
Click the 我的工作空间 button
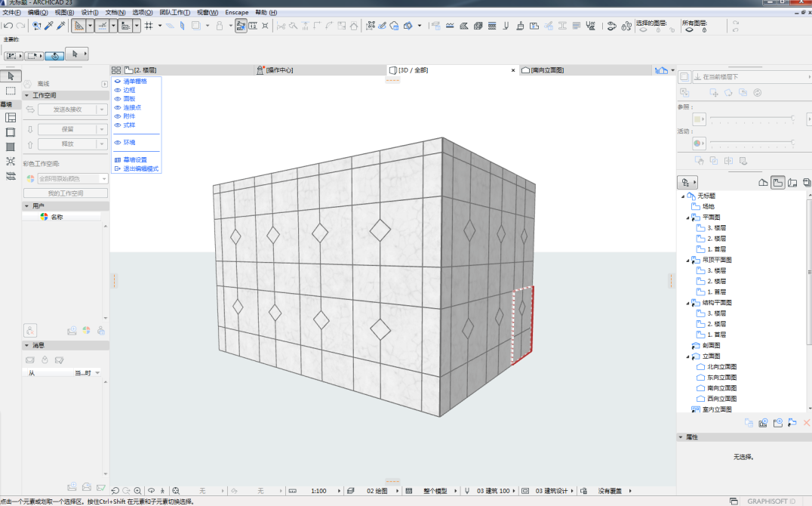pos(66,193)
